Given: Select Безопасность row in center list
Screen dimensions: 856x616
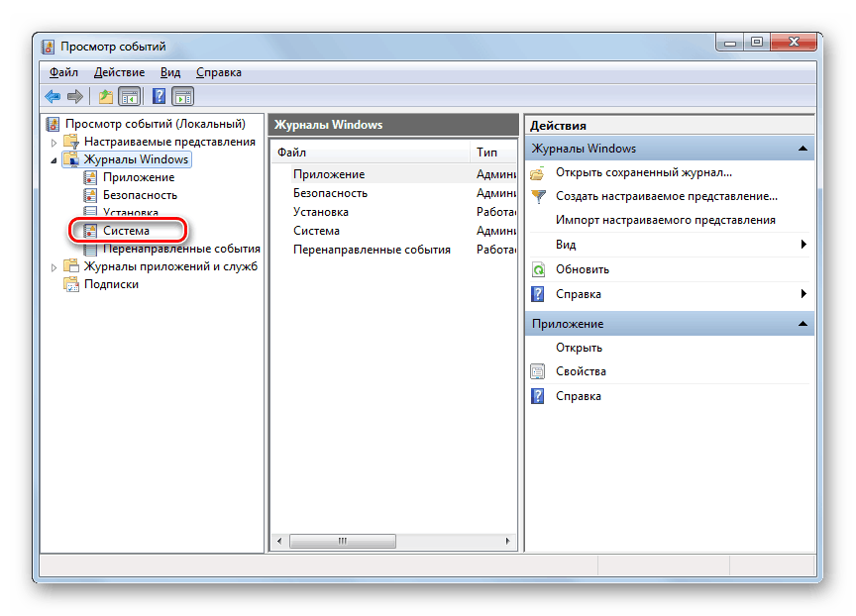Looking at the screenshot, I should (x=393, y=193).
